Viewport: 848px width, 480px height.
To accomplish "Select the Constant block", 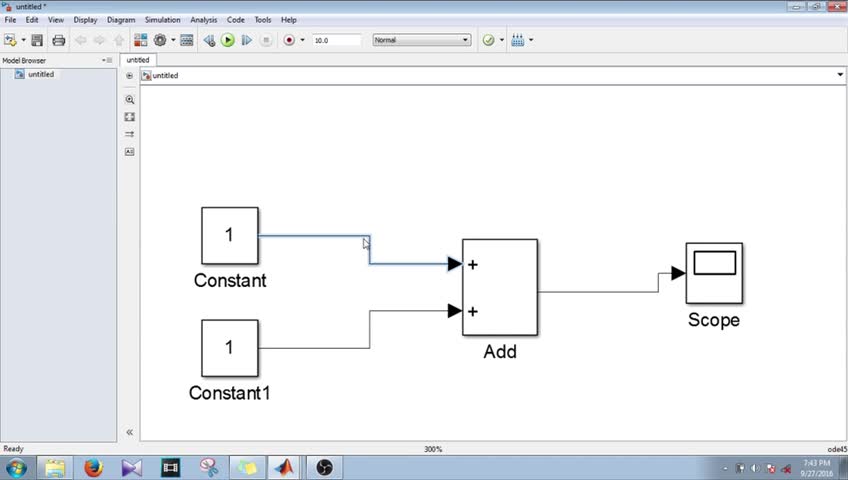I will (x=230, y=236).
